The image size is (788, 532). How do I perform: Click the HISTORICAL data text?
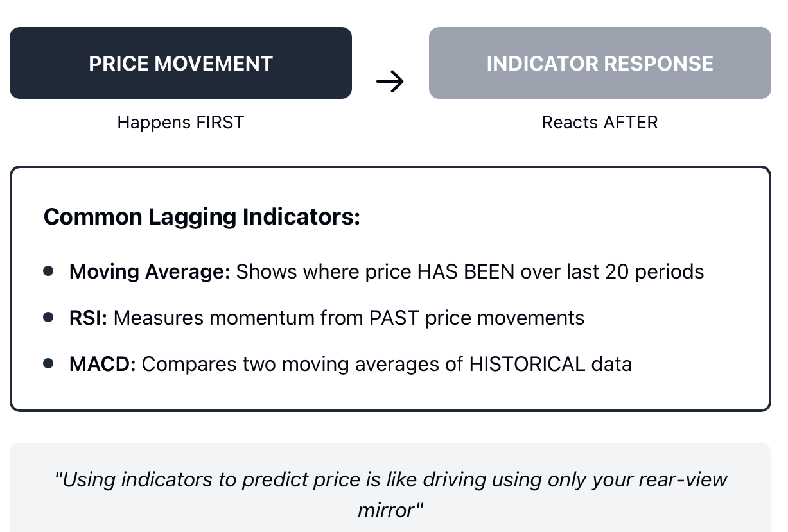(550, 364)
